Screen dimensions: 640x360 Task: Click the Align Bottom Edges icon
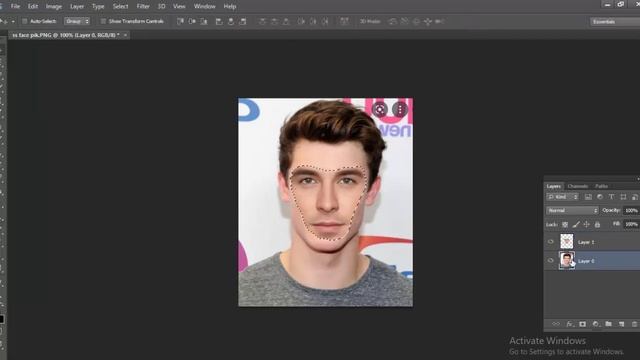[x=204, y=21]
